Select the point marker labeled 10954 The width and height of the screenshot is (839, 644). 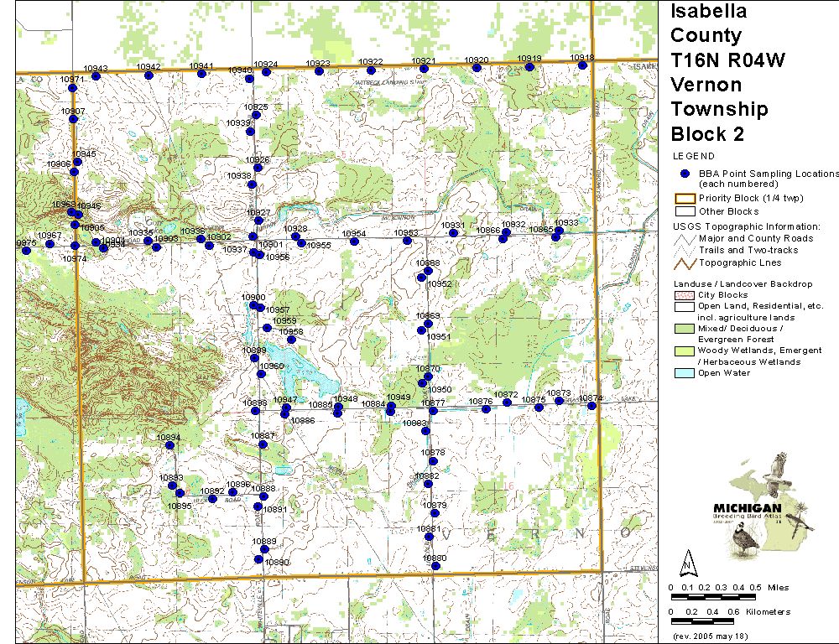(x=354, y=241)
